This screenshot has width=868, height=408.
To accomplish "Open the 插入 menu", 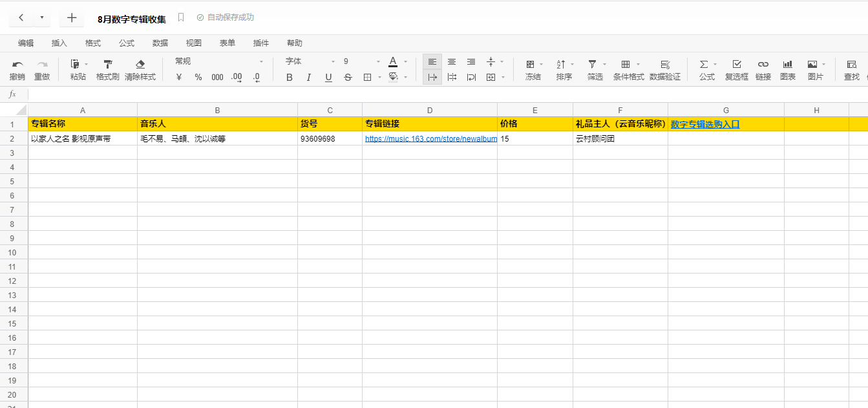I will coord(59,43).
